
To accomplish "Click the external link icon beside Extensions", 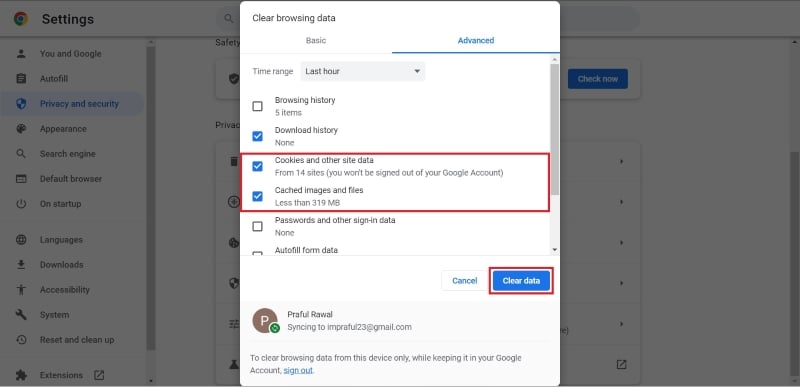I will [x=99, y=375].
